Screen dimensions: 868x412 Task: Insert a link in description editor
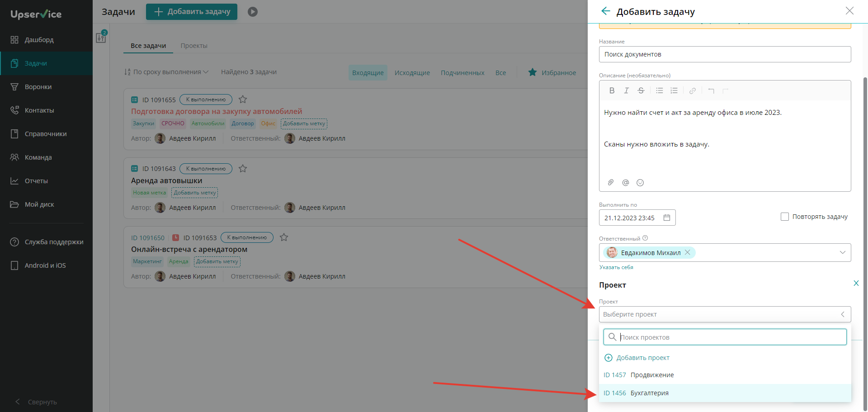(693, 91)
